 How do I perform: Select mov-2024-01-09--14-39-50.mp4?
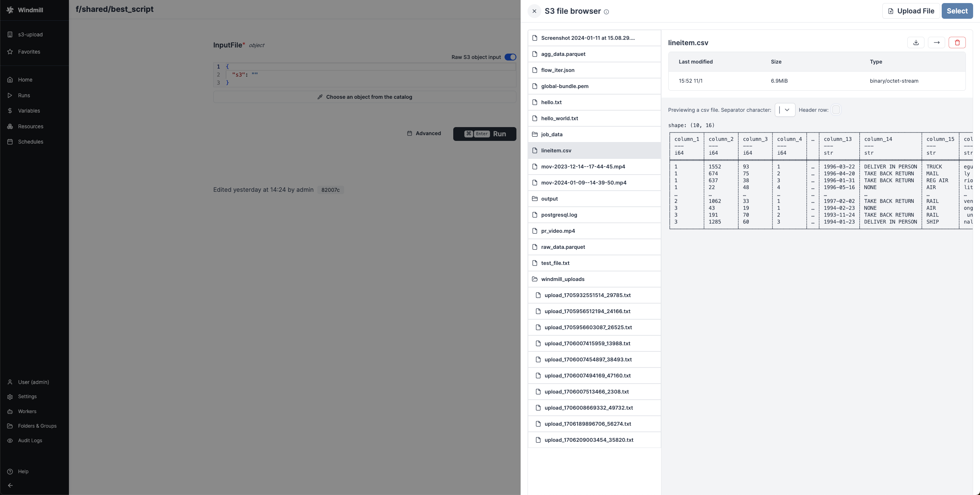tap(594, 183)
